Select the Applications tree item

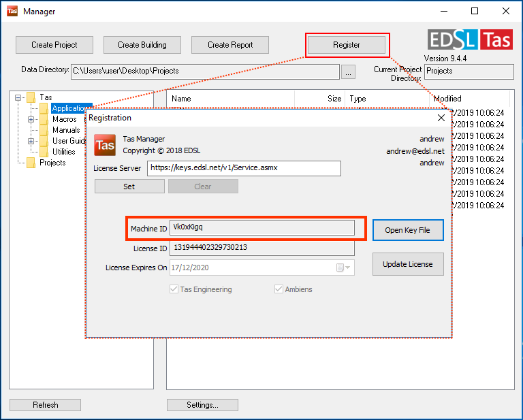(x=69, y=108)
